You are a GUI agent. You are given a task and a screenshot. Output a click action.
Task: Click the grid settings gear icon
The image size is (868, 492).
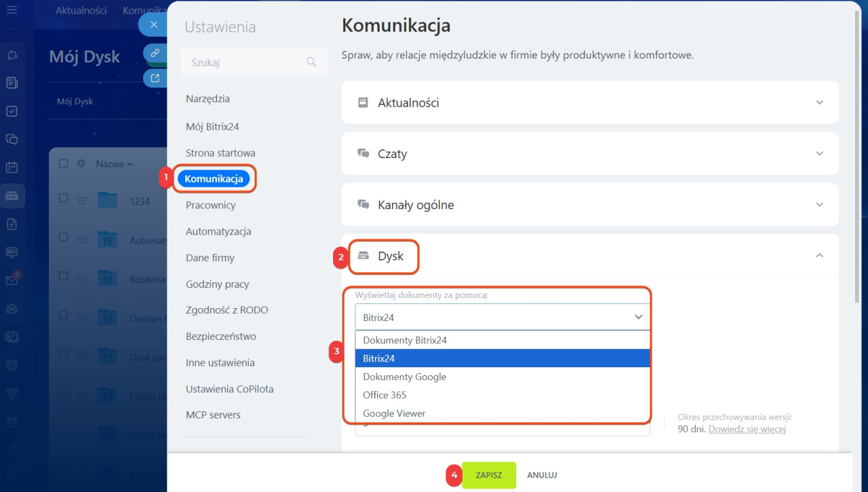click(81, 164)
